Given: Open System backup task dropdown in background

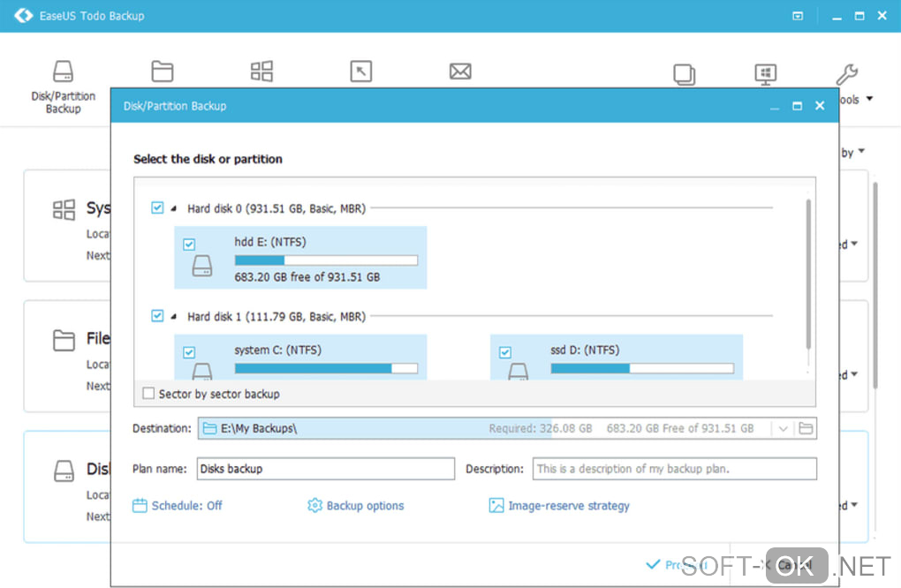Looking at the screenshot, I should coord(854,244).
